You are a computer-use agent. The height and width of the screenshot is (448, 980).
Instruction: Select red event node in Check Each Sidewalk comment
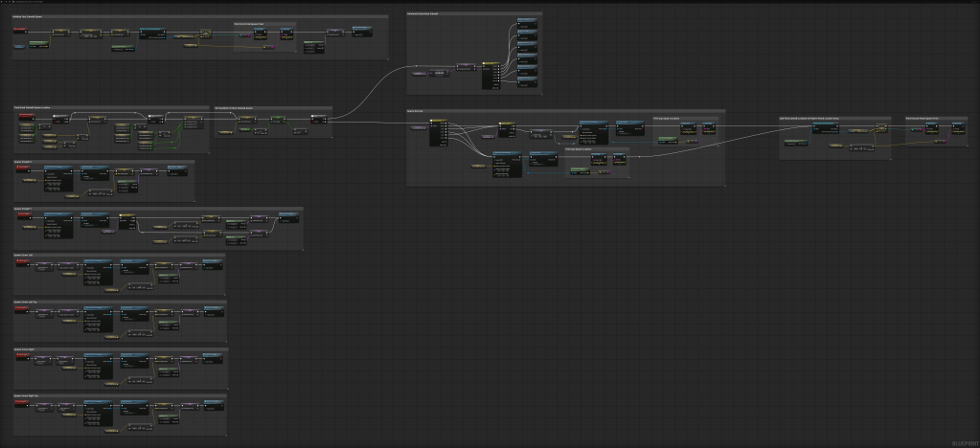[26, 116]
